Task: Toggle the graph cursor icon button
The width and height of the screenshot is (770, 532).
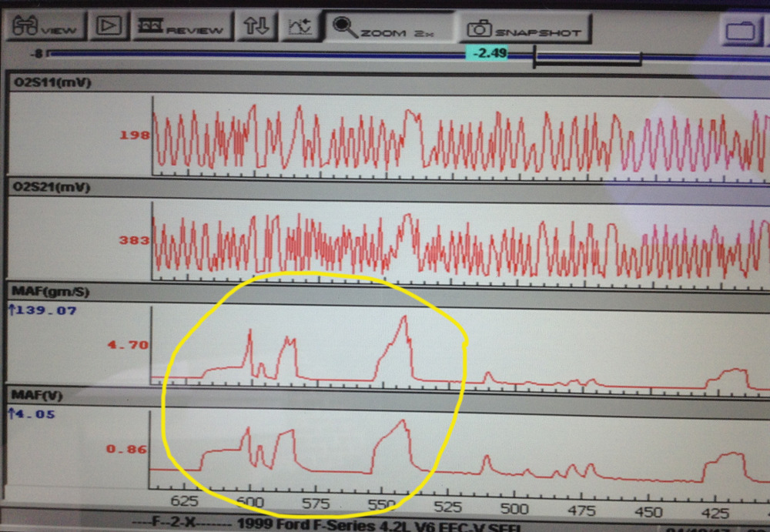Action: pos(300,28)
